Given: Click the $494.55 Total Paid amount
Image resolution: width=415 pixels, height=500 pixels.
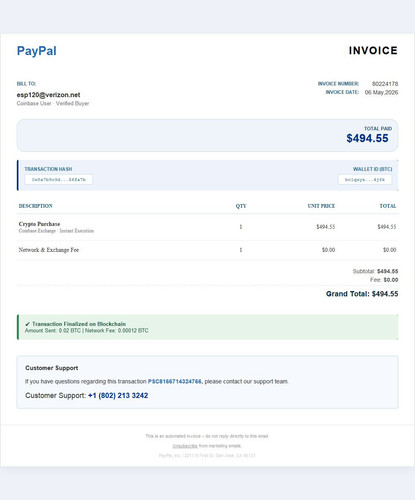Looking at the screenshot, I should (x=367, y=138).
